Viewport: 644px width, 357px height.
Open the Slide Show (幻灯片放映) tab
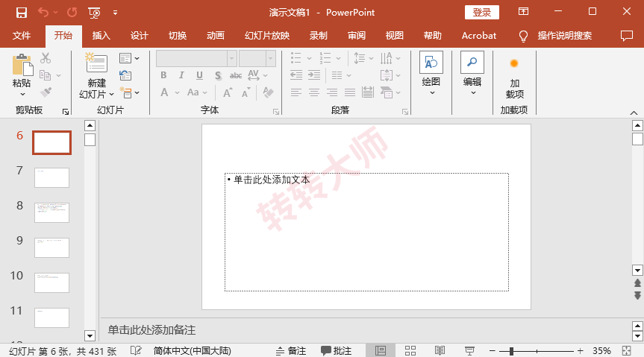tap(267, 36)
